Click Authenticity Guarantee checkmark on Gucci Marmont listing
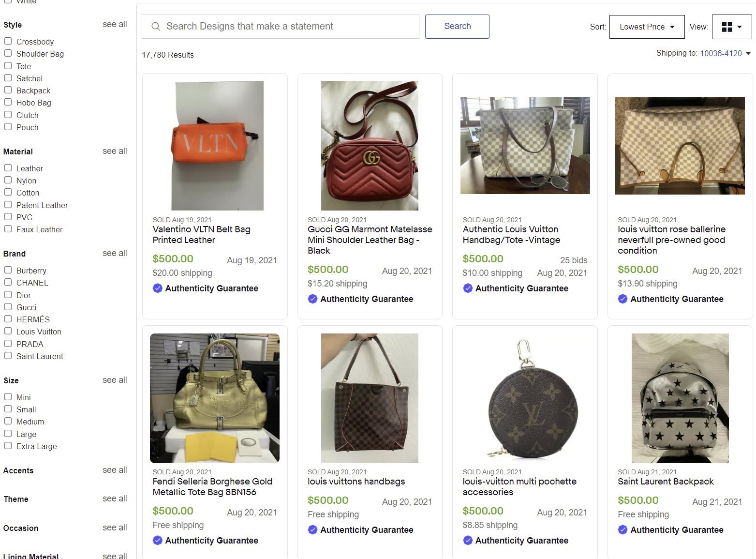756x559 pixels. [312, 299]
